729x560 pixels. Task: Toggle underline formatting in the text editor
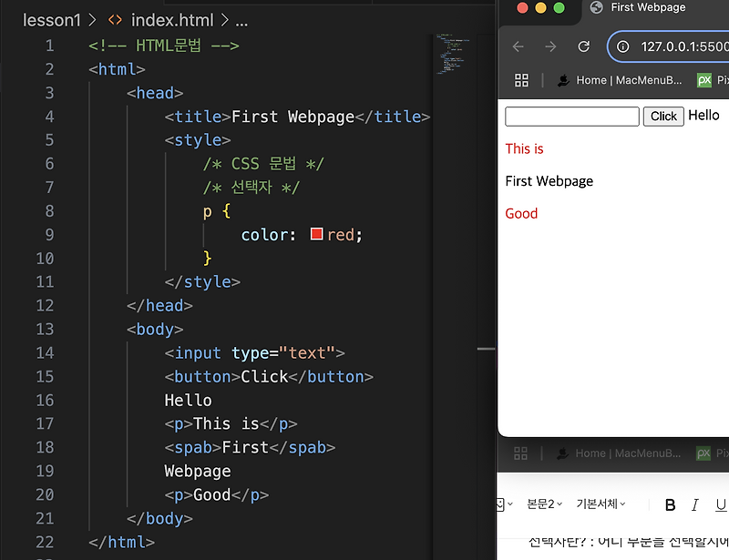[720, 504]
